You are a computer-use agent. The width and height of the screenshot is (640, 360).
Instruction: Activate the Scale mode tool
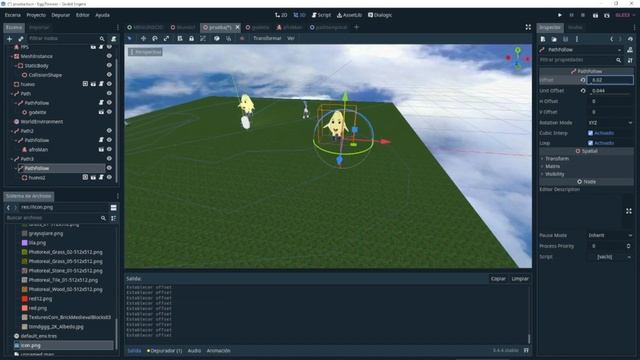click(166, 38)
